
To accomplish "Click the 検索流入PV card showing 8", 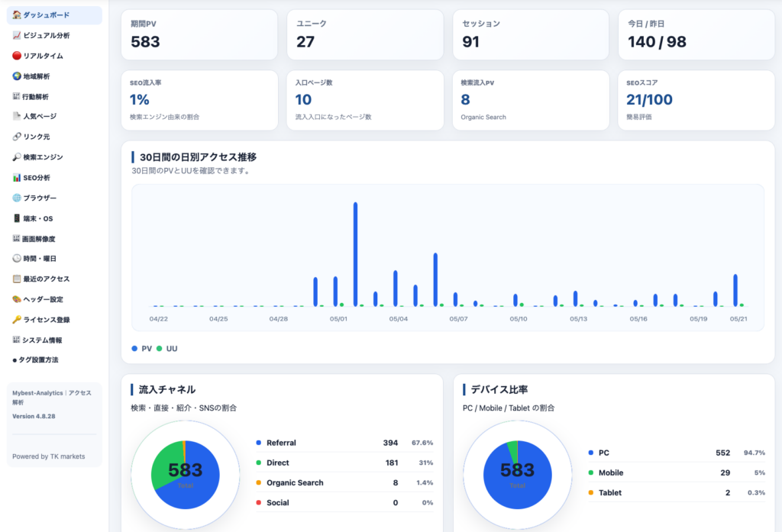I will [531, 100].
